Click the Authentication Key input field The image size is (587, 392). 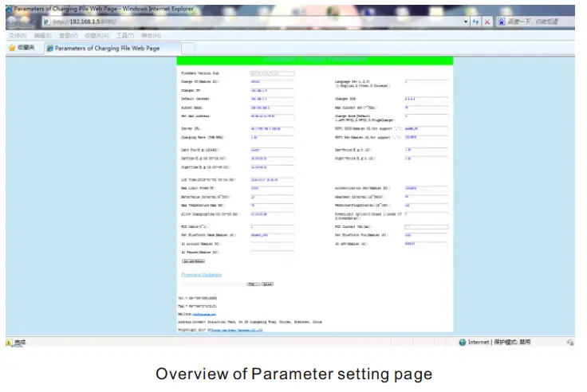tap(426, 188)
